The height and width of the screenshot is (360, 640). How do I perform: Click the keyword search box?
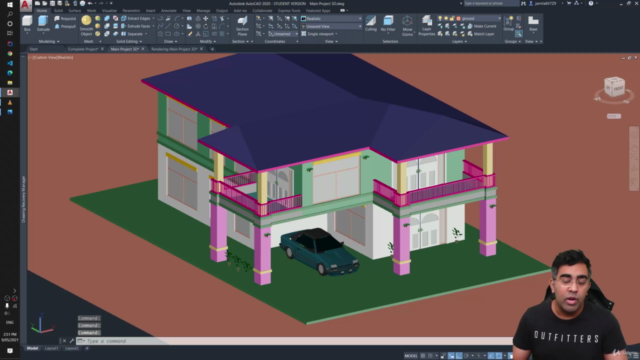(x=491, y=3)
